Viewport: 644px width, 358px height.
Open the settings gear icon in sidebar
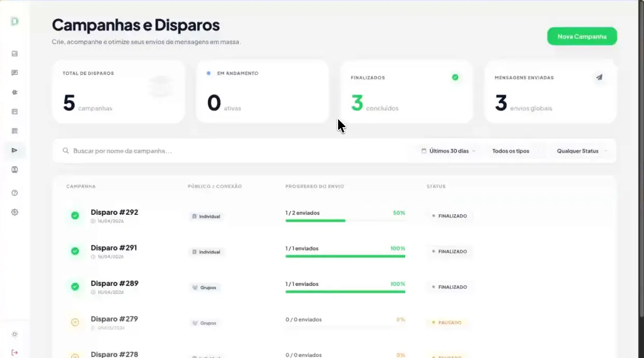(x=15, y=212)
